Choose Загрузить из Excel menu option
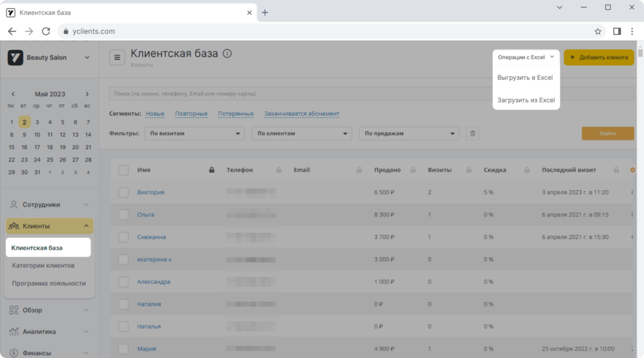Viewport: 644px width, 358px height. (526, 100)
